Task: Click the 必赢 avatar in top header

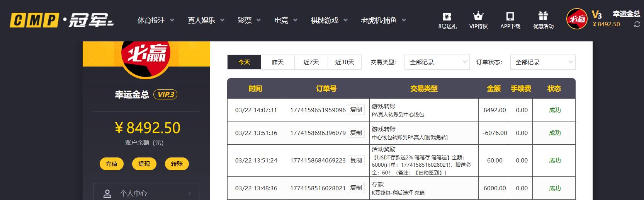Action: coord(576,19)
